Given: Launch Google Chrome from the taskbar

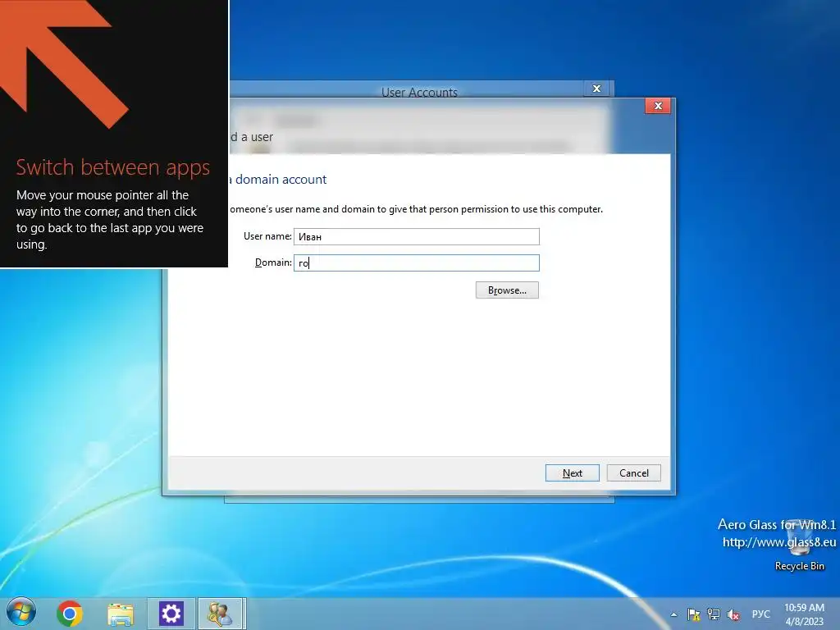Looking at the screenshot, I should click(x=69, y=614).
